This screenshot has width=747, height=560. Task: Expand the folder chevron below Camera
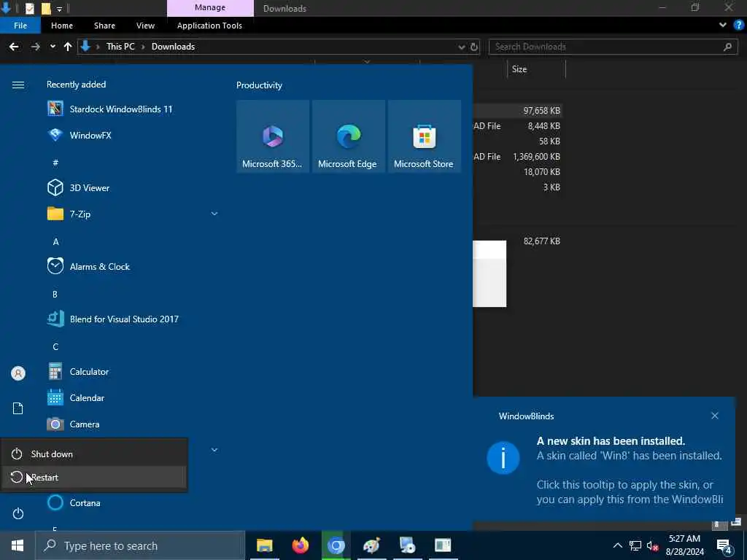pyautogui.click(x=214, y=450)
